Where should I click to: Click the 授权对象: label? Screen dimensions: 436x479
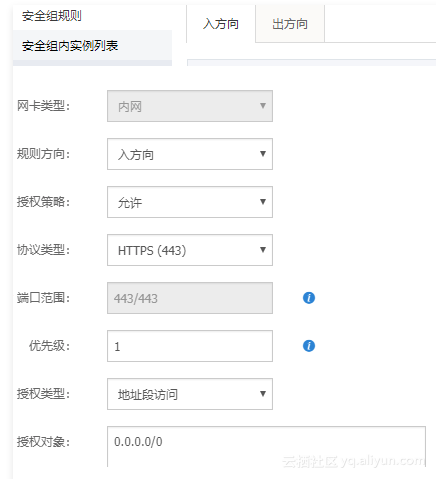point(43,442)
